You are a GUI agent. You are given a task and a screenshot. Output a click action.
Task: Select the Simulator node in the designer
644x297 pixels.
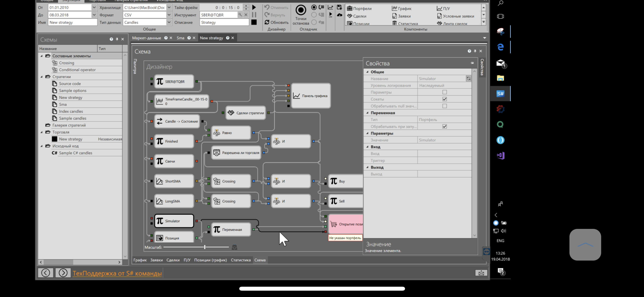[x=174, y=221]
